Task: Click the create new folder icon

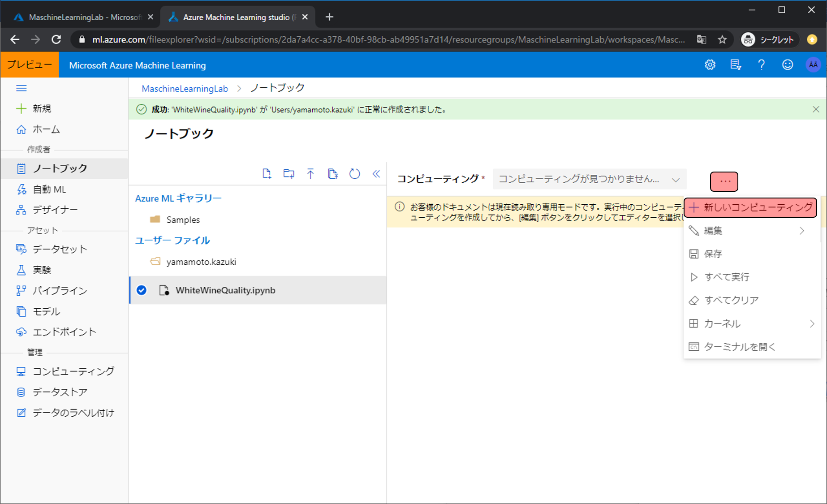Action: 289,174
